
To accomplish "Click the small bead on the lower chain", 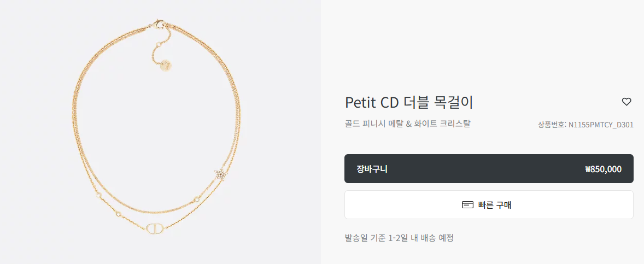I will [119, 214].
